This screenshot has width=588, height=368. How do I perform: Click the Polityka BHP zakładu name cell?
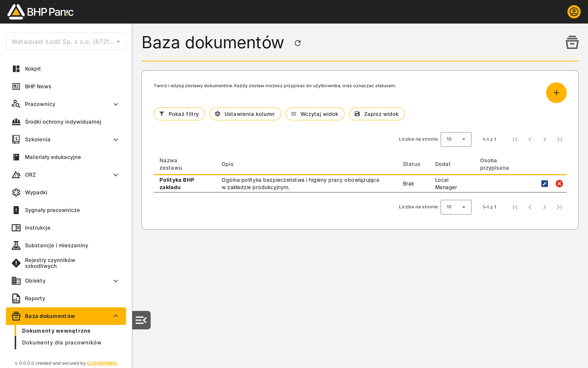(x=177, y=184)
